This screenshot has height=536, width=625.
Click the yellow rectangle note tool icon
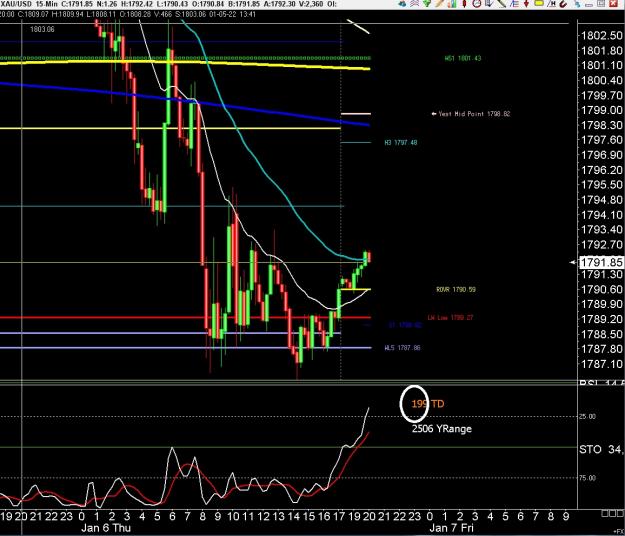click(x=539, y=3)
